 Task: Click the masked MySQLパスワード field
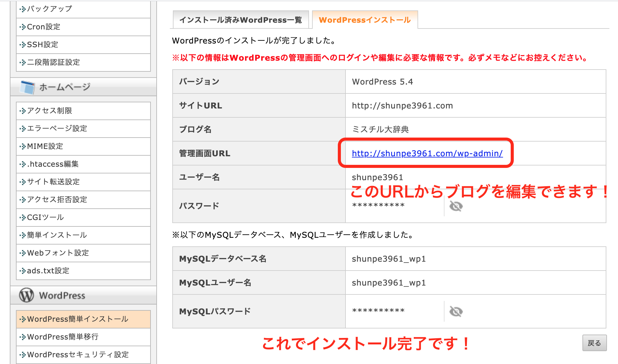pos(378,311)
